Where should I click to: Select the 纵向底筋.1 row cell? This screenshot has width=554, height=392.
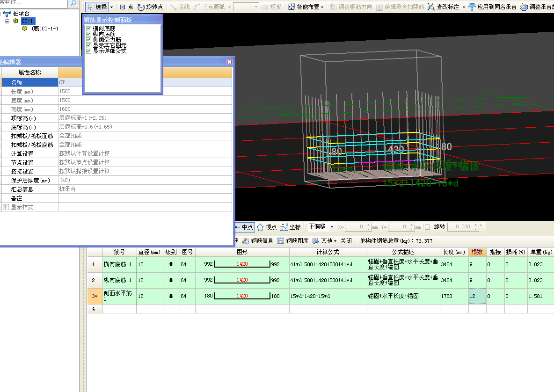click(119, 280)
